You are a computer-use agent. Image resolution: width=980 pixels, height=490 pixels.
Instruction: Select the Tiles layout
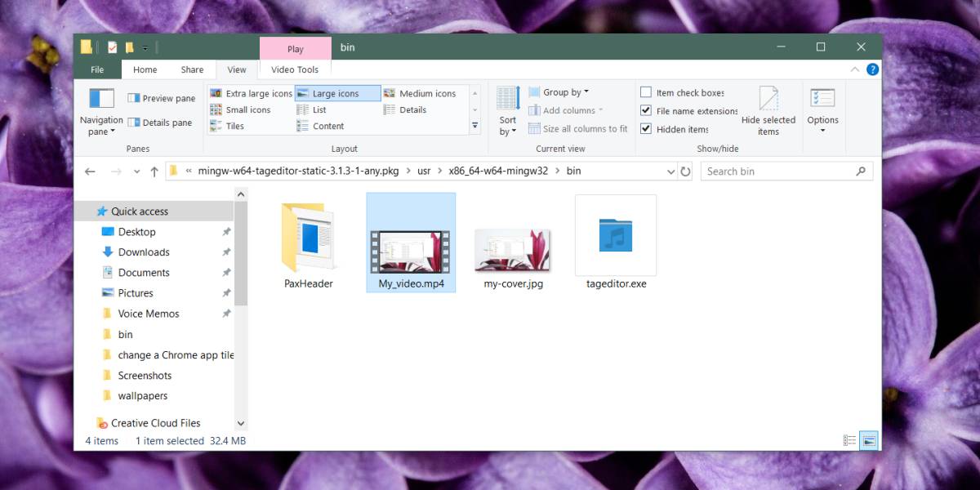pyautogui.click(x=228, y=126)
